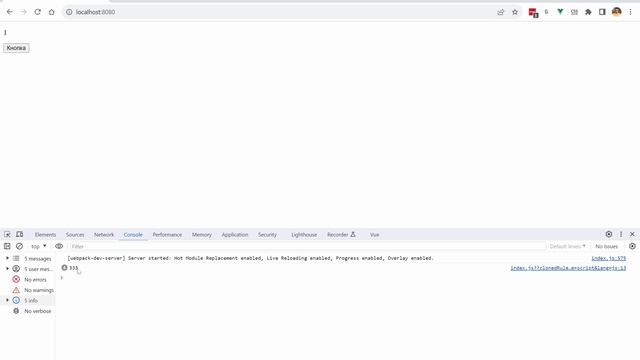Focus the console Filter field
This screenshot has width=640, height=360.
(307, 247)
